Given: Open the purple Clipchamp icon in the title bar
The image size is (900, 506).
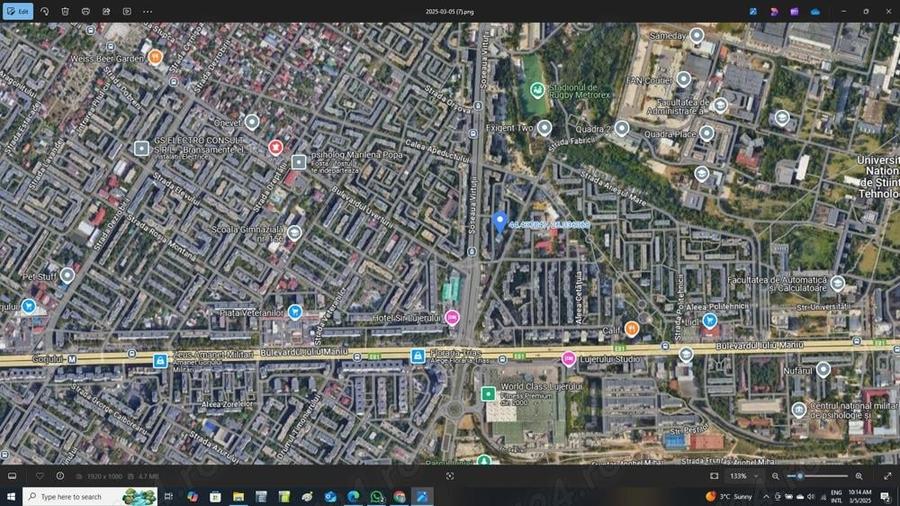Looking at the screenshot, I should click(x=794, y=11).
